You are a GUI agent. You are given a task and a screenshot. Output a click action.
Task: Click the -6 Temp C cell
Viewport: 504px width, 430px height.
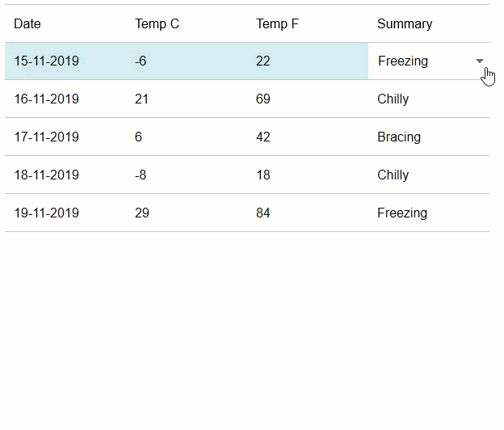point(141,61)
